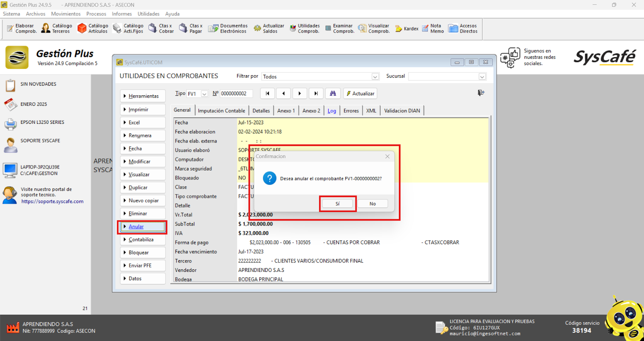The image size is (644, 341).
Task: Open Elaborar Comprob. toolbar icon
Action: (x=22, y=29)
